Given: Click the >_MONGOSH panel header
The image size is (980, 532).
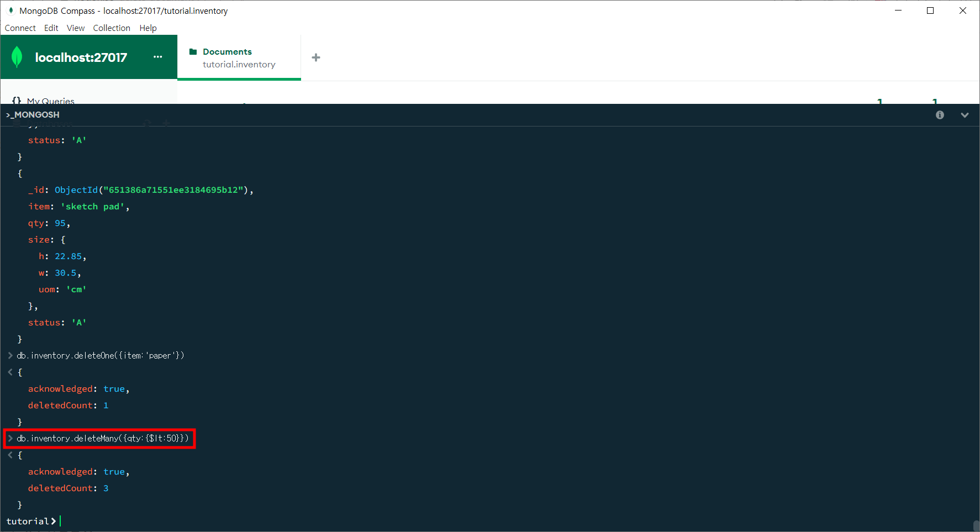Looking at the screenshot, I should (33, 115).
